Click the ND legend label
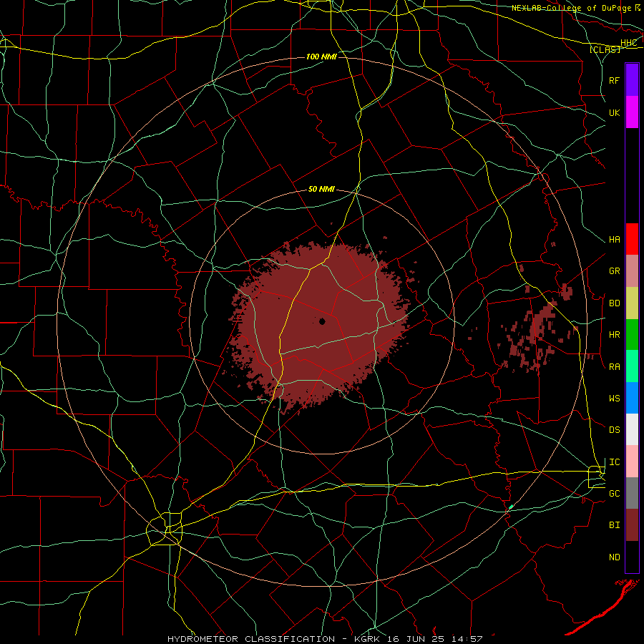This screenshot has height=644, width=644. (615, 557)
